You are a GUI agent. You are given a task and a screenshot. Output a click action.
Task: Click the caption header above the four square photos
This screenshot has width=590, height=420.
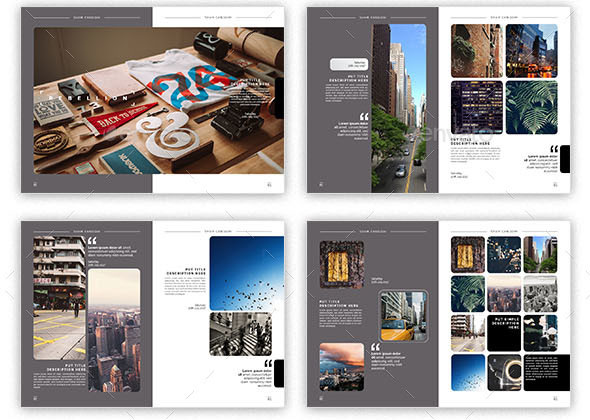504,17
